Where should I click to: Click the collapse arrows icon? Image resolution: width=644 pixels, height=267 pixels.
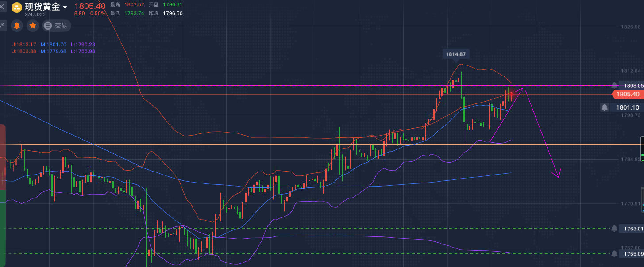[2, 25]
